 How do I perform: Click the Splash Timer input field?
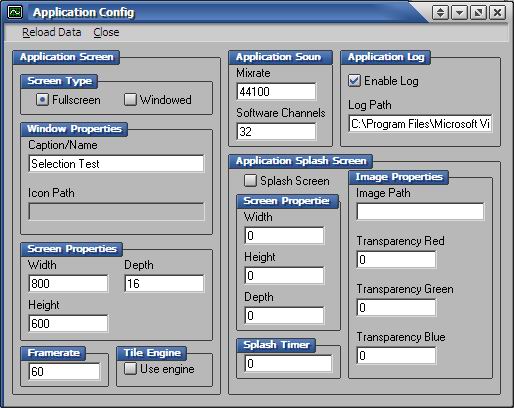[x=288, y=363]
